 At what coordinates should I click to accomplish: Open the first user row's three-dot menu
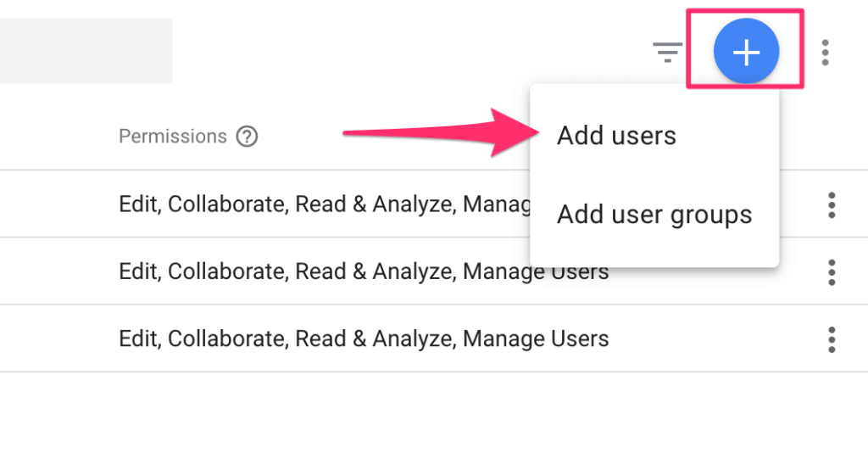click(x=832, y=204)
